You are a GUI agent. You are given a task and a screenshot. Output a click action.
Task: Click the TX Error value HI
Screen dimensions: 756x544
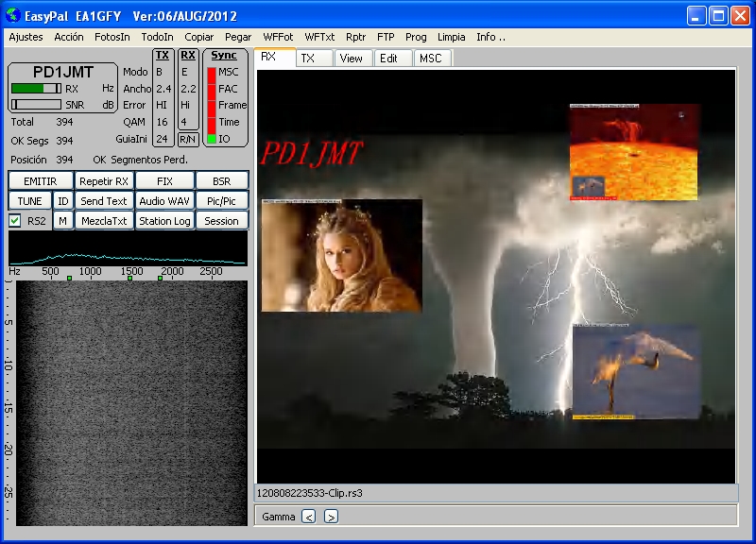(x=161, y=105)
